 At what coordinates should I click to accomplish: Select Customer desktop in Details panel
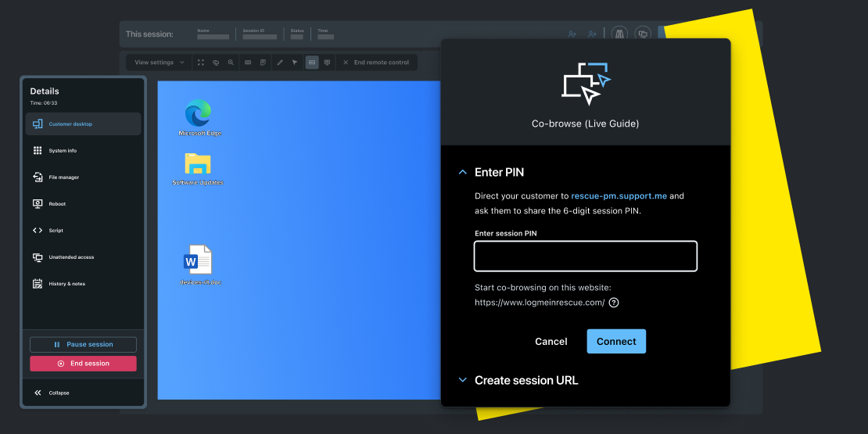pos(83,124)
